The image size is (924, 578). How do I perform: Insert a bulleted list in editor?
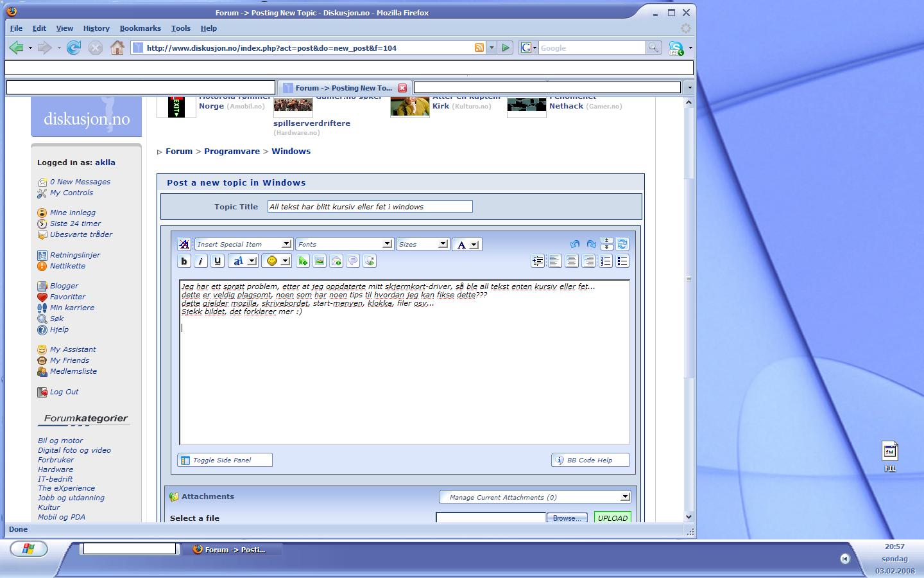[x=622, y=261]
